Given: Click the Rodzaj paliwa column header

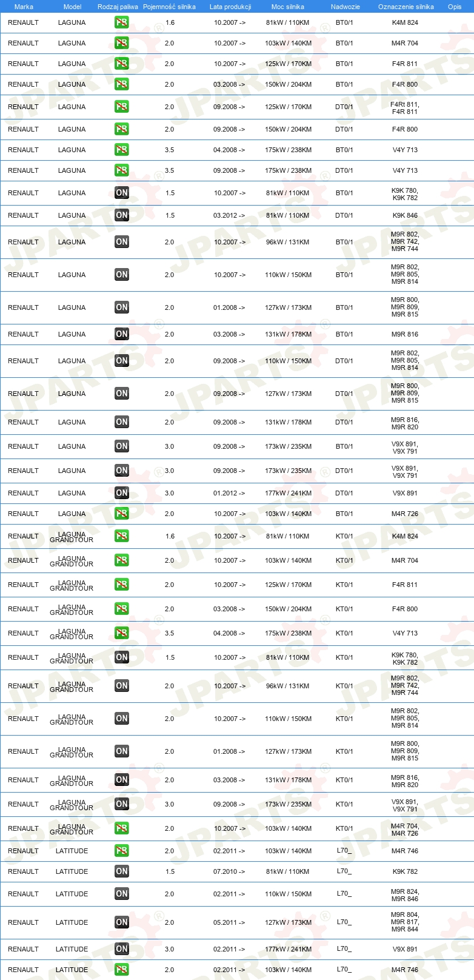Looking at the screenshot, I should click(118, 7).
